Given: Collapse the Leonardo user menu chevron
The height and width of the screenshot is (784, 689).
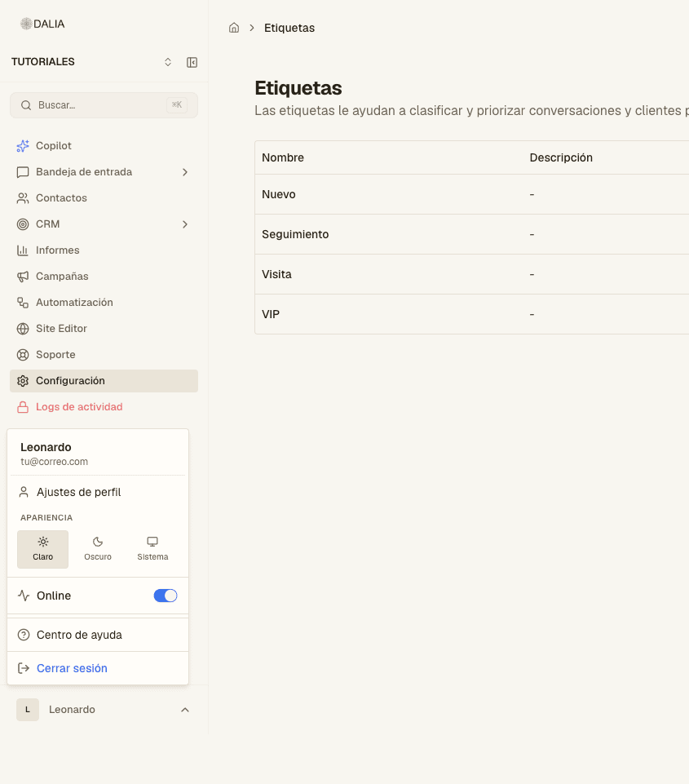Looking at the screenshot, I should 185,710.
